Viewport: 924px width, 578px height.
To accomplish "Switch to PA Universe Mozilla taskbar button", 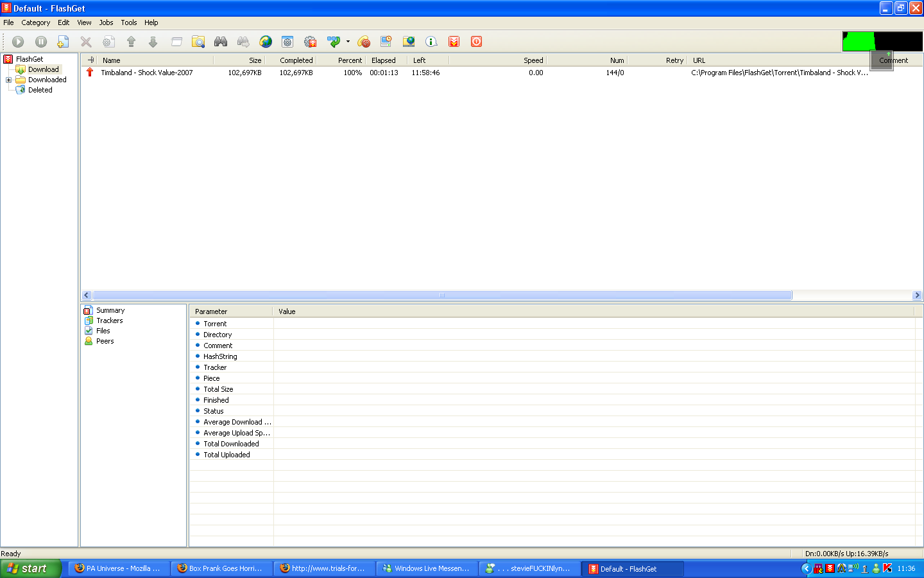I will point(119,568).
